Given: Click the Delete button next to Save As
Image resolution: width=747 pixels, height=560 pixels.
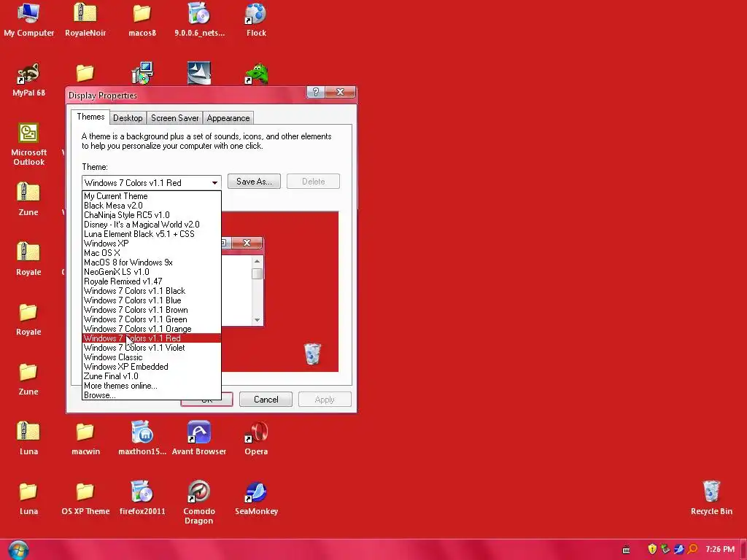Looking at the screenshot, I should (x=313, y=182).
